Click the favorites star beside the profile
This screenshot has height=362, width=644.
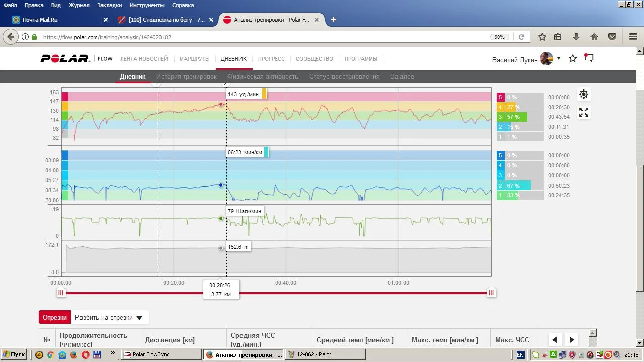572,59
